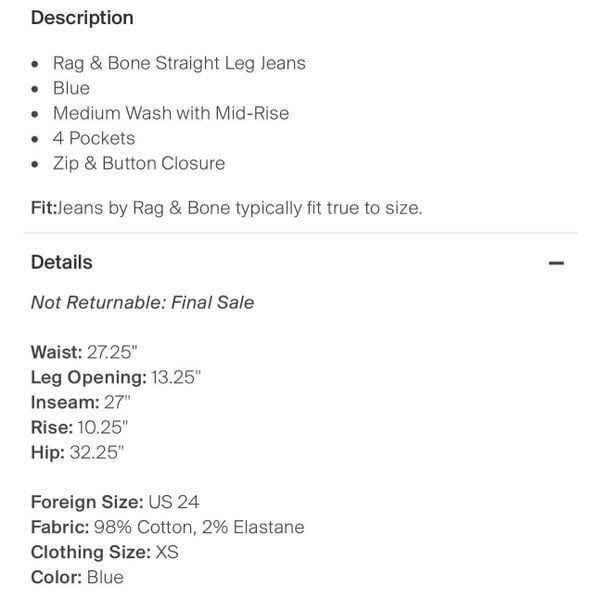Image resolution: width=600 pixels, height=600 pixels.
Task: Click the Blue bullet item
Action: [x=71, y=88]
